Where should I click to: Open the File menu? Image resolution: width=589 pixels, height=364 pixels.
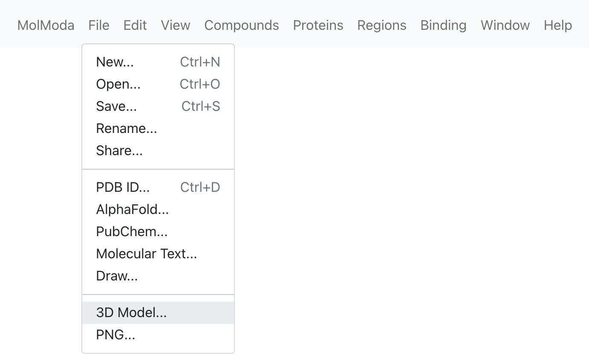click(99, 25)
